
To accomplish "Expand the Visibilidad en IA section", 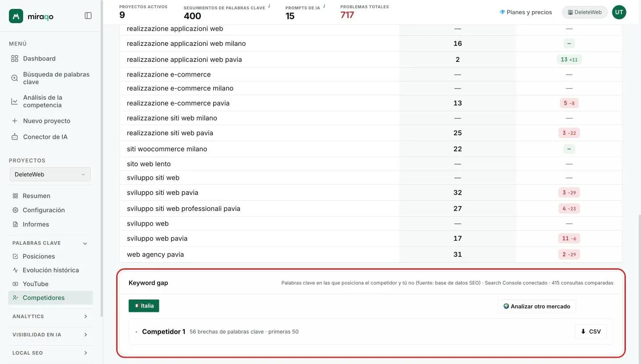I will pos(85,335).
